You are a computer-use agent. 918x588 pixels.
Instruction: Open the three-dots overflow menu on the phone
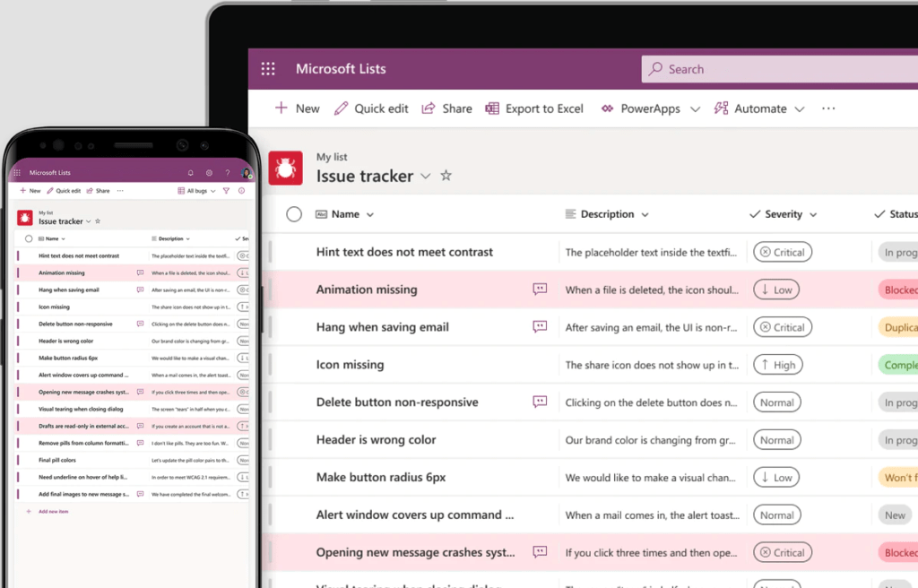[x=120, y=190]
